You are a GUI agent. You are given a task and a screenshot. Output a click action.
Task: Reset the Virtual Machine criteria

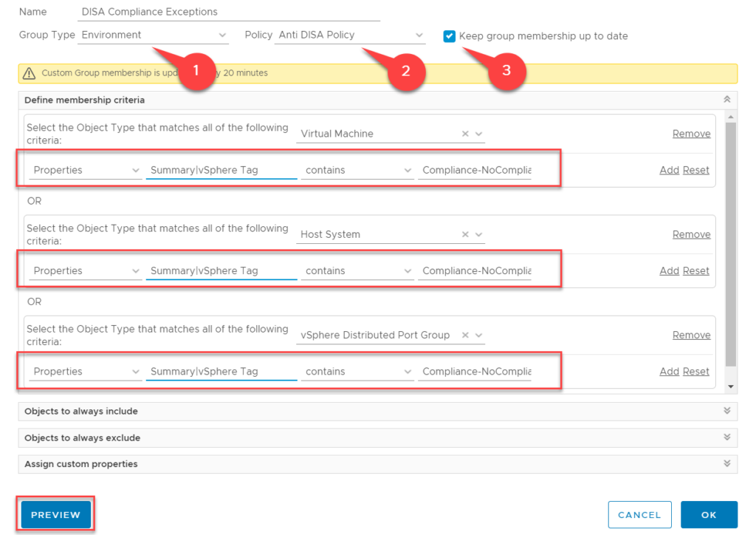click(x=695, y=170)
